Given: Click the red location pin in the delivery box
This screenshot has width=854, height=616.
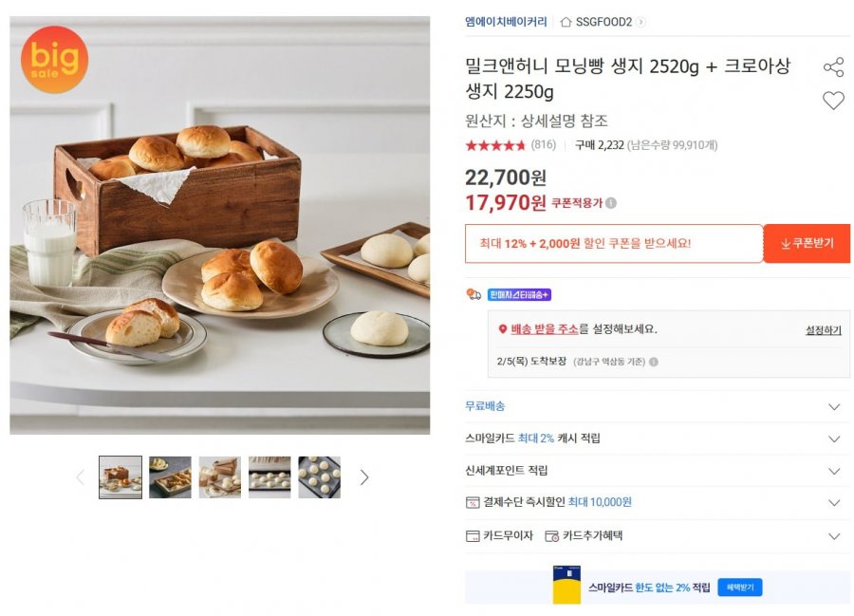Looking at the screenshot, I should click(501, 327).
